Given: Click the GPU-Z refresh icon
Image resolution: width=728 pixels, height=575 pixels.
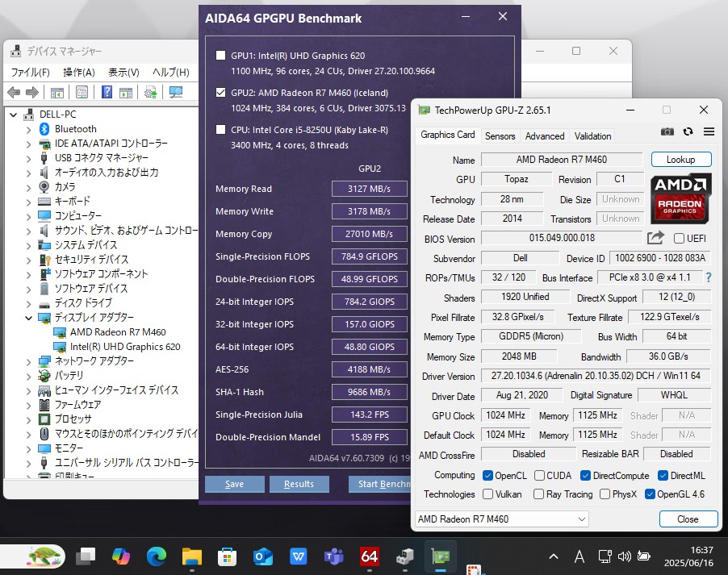Looking at the screenshot, I should (688, 131).
